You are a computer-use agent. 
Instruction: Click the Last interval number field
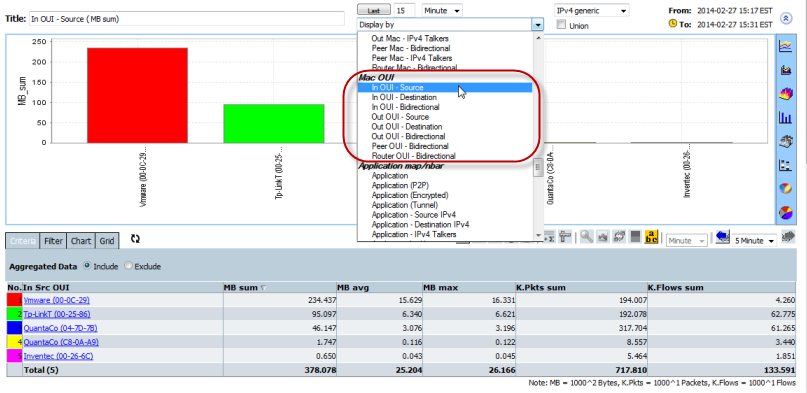(x=405, y=10)
